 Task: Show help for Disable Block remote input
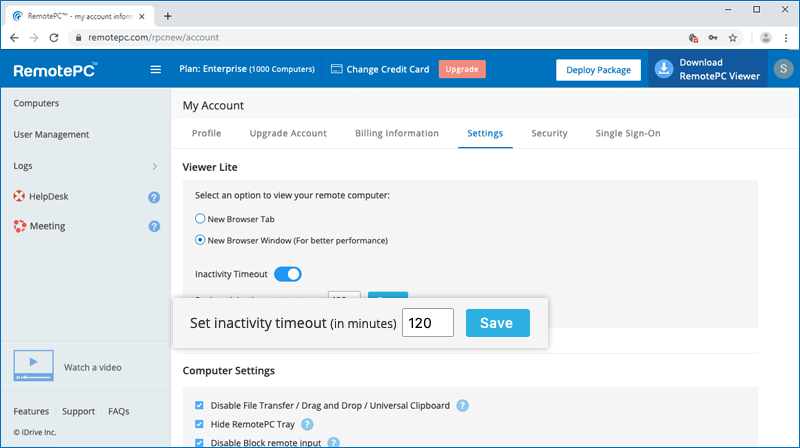tap(333, 442)
